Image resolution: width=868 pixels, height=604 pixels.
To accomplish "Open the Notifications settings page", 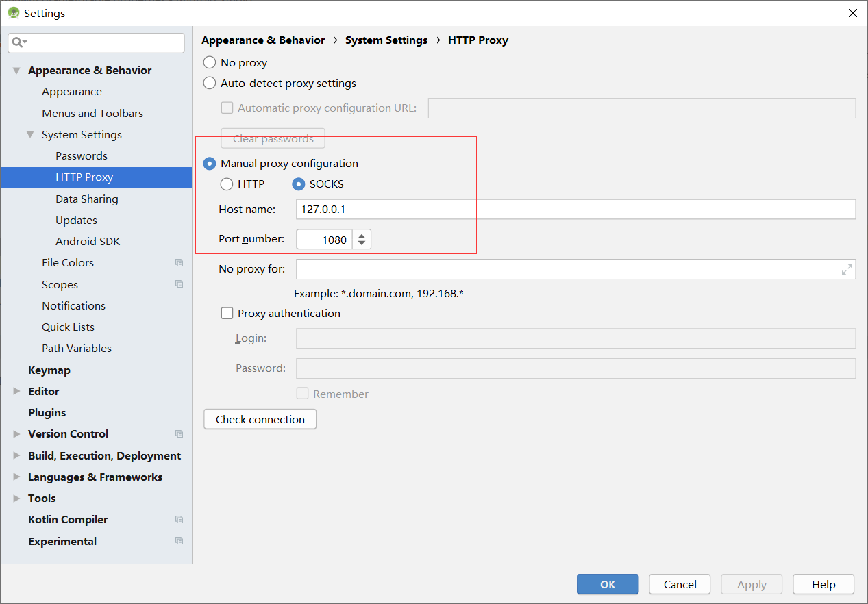I will [73, 305].
